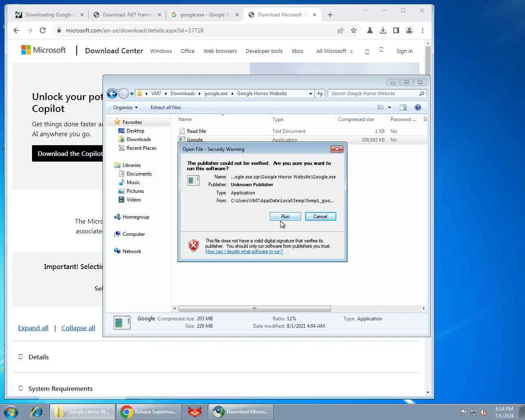Share this page icon in Chrome
Image resolution: width=525 pixels, height=420 pixels.
pos(340,30)
